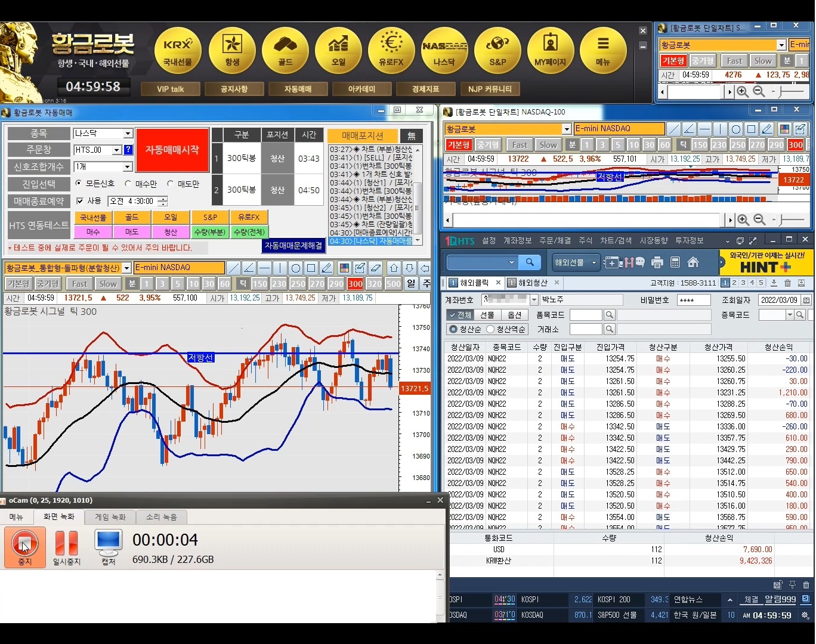Select pencil tool in main chart toolbar
This screenshot has width=816, height=644.
click(327, 268)
